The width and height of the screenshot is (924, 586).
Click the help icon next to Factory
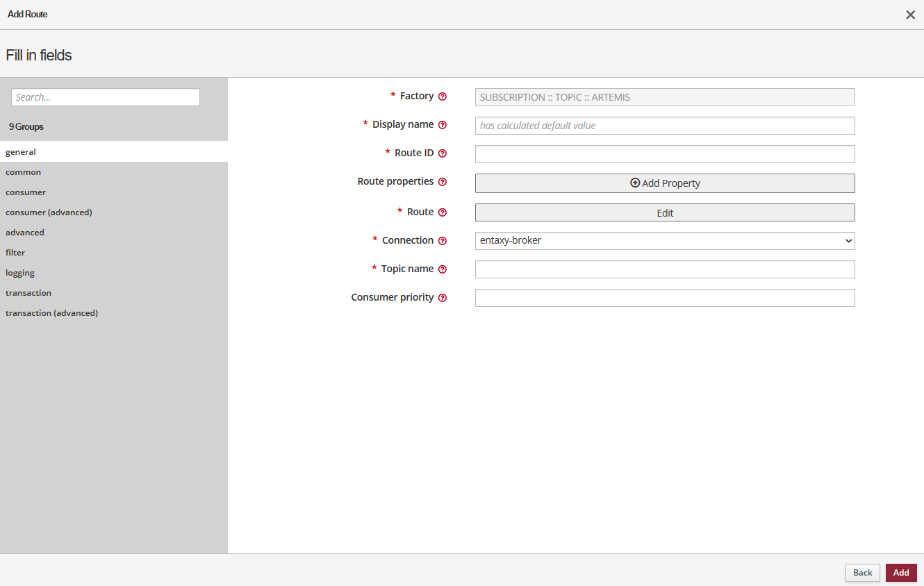(443, 97)
